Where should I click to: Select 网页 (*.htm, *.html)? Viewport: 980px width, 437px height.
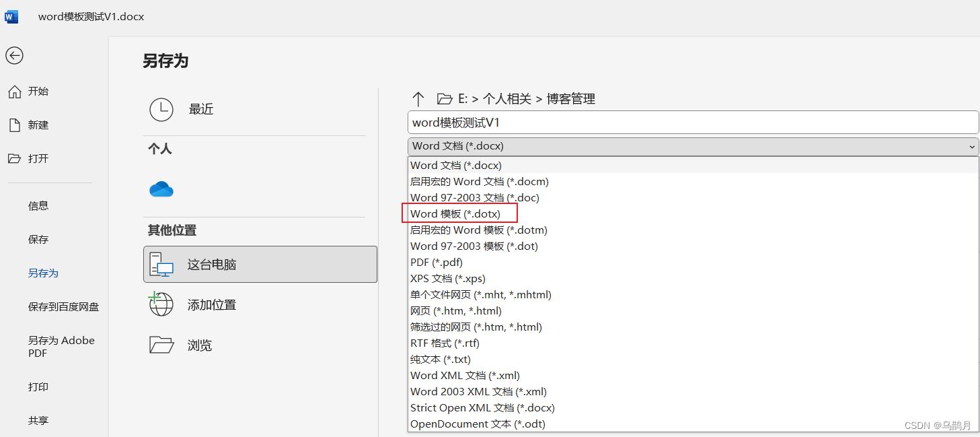point(693,310)
